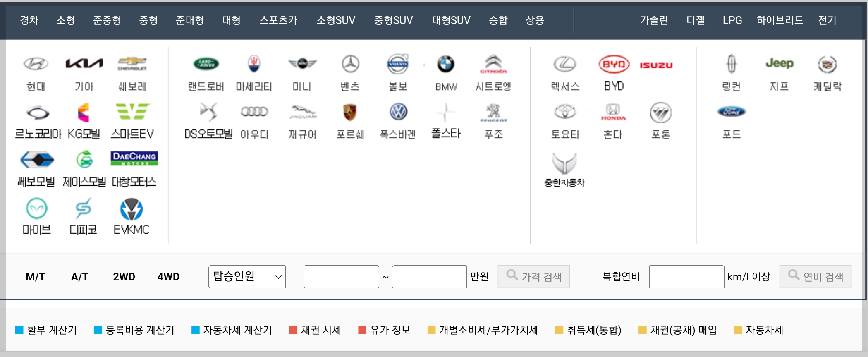Open the Honda (혼다) brand icon
The height and width of the screenshot is (357, 868).
tap(613, 112)
